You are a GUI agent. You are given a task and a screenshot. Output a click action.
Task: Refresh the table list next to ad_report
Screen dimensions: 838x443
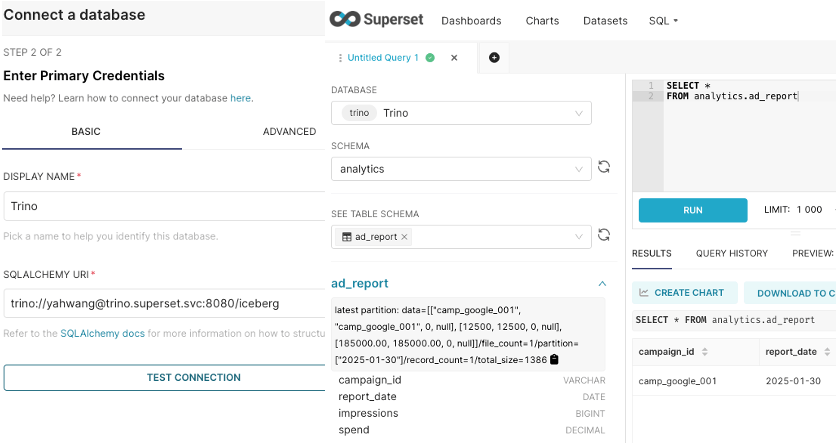click(604, 235)
